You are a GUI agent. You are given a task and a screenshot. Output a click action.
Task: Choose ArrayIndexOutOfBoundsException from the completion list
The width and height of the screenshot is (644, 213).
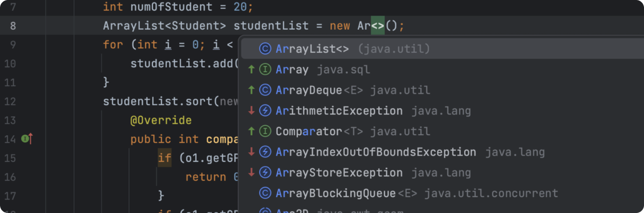pyautogui.click(x=376, y=152)
